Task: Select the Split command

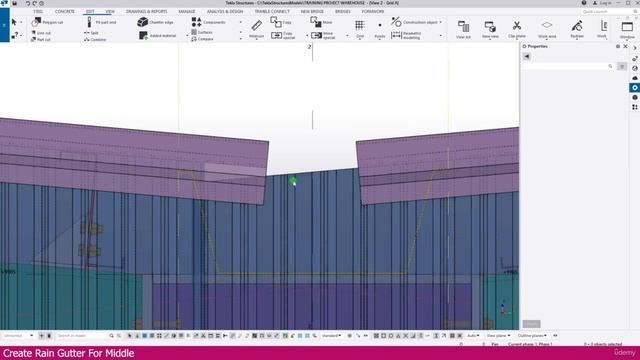Action: 91,33
